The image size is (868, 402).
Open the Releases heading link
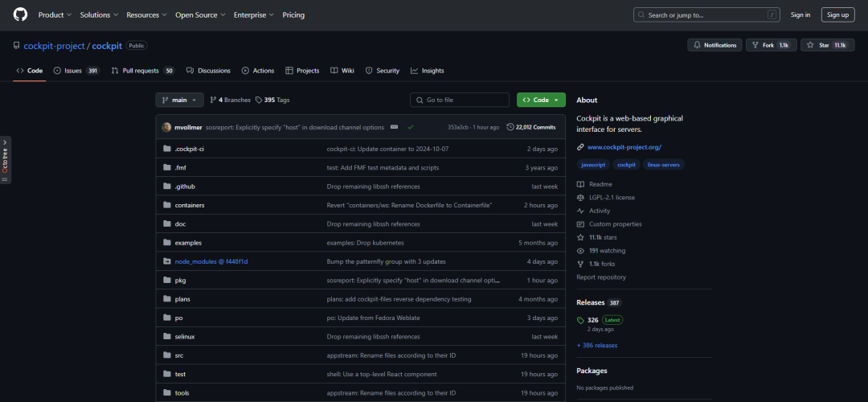point(599,303)
